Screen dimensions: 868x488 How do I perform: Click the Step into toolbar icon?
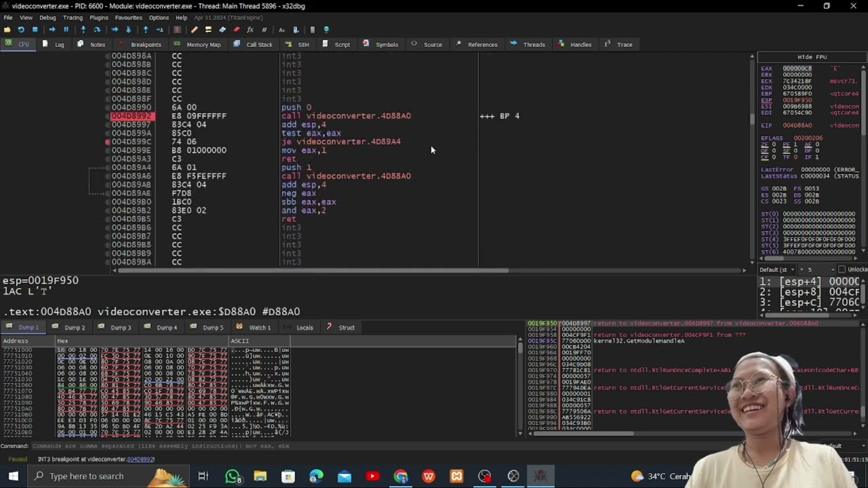(83, 30)
